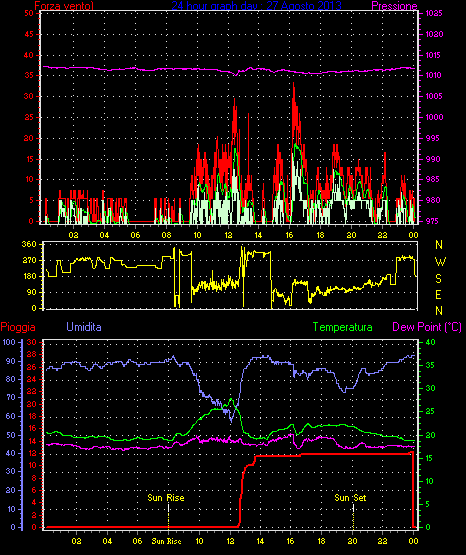Select the '1020' pressure axis value

[x=434, y=34]
